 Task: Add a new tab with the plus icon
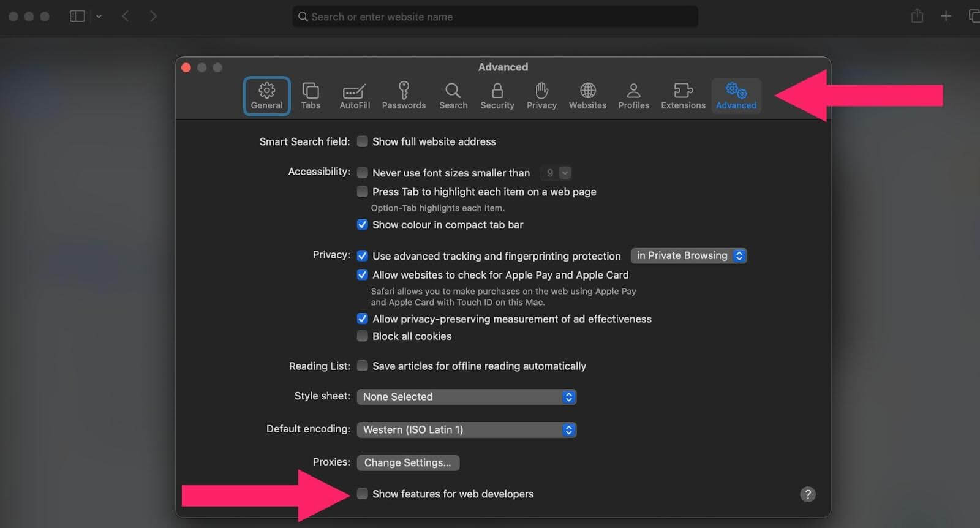pyautogui.click(x=946, y=17)
